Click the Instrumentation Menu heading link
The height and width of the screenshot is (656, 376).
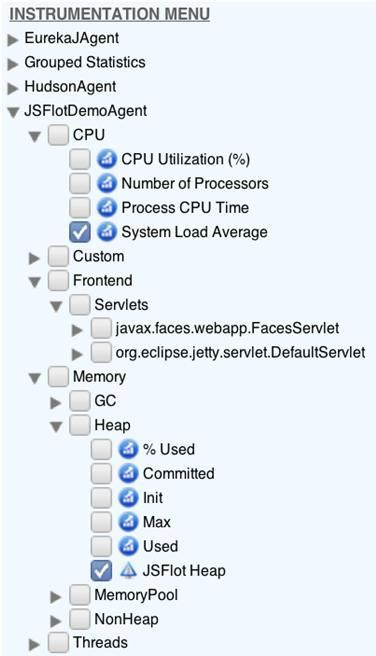pyautogui.click(x=110, y=14)
